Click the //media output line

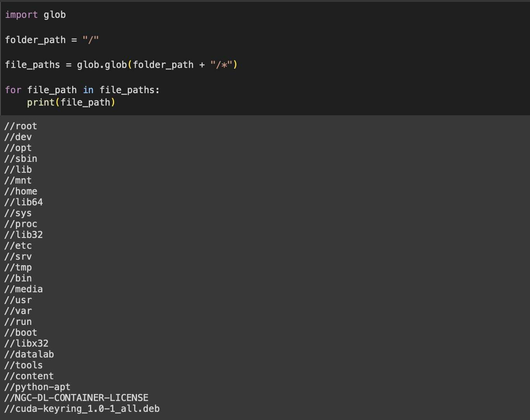[23, 289]
